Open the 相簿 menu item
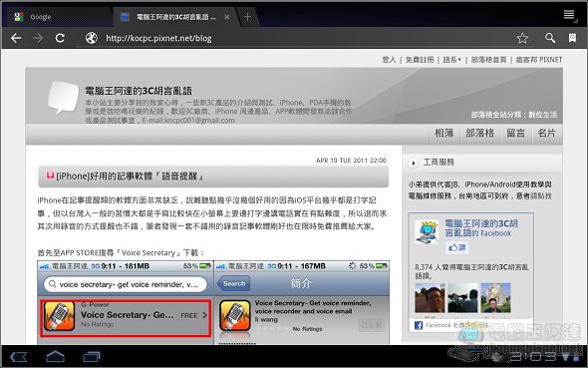This screenshot has width=588, height=368. click(x=444, y=134)
